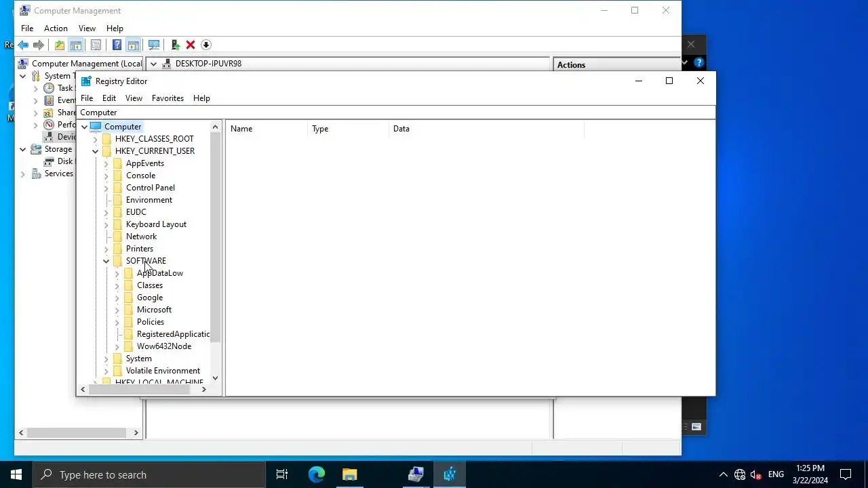The width and height of the screenshot is (868, 488).
Task: Click the Registry Editor taskbar icon
Action: (449, 474)
